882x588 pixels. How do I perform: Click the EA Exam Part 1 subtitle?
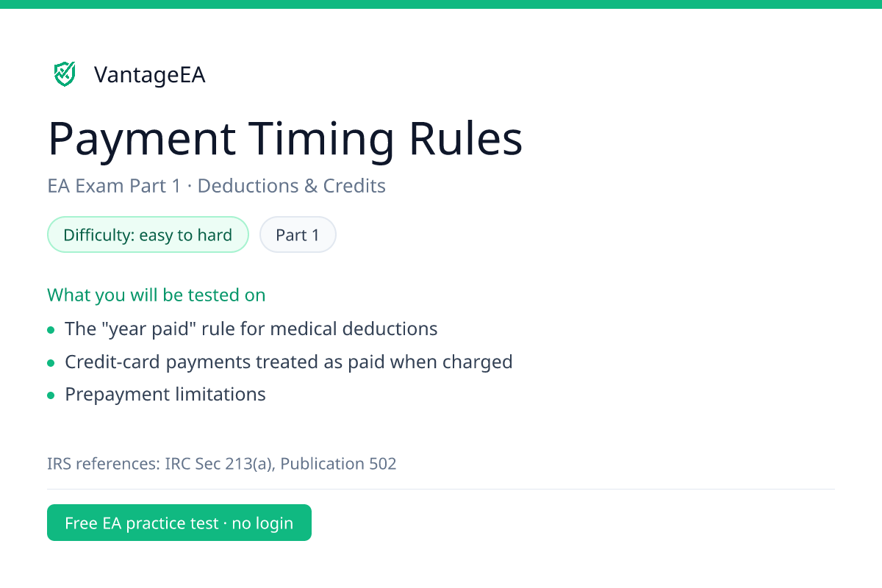pos(217,186)
